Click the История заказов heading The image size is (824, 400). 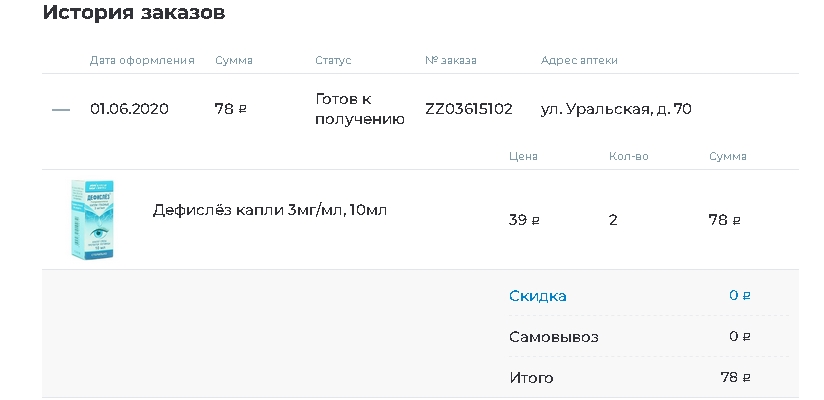click(134, 13)
